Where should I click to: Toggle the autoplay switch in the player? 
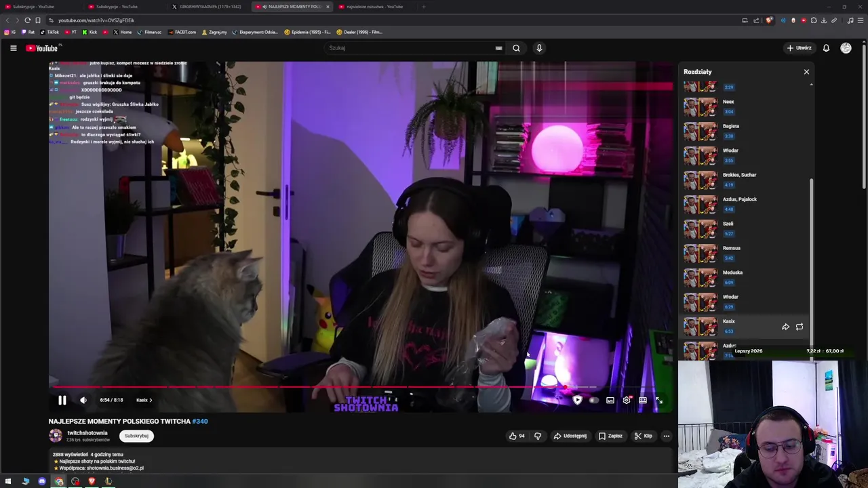[593, 400]
